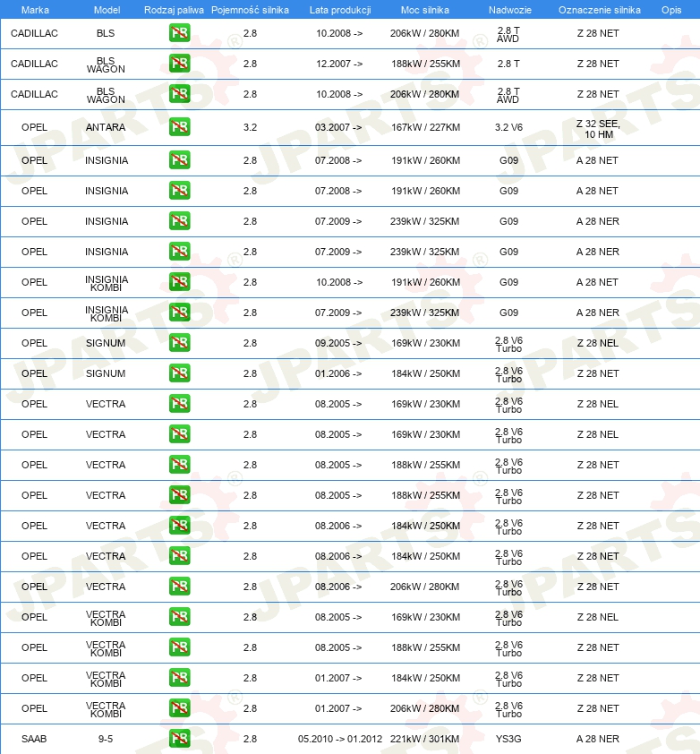Click fuel icon for Insignia Kombi 239kW row
This screenshot has width=700, height=754.
(x=179, y=313)
